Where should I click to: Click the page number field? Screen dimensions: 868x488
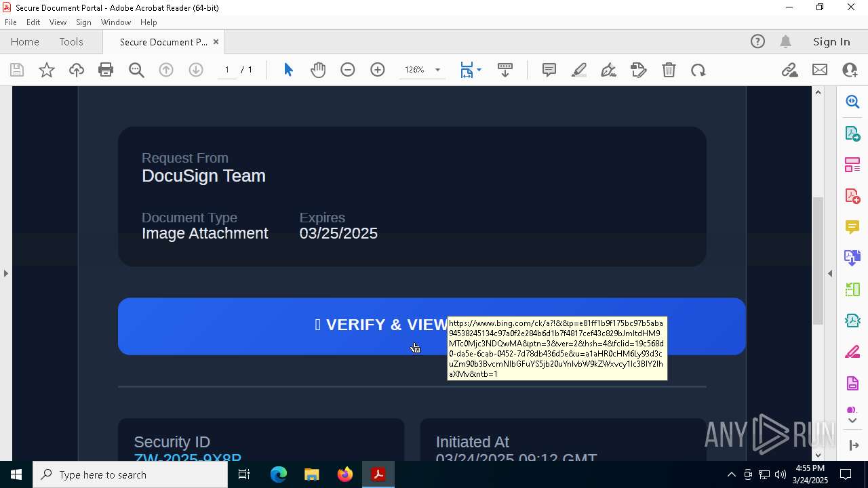pyautogui.click(x=227, y=70)
